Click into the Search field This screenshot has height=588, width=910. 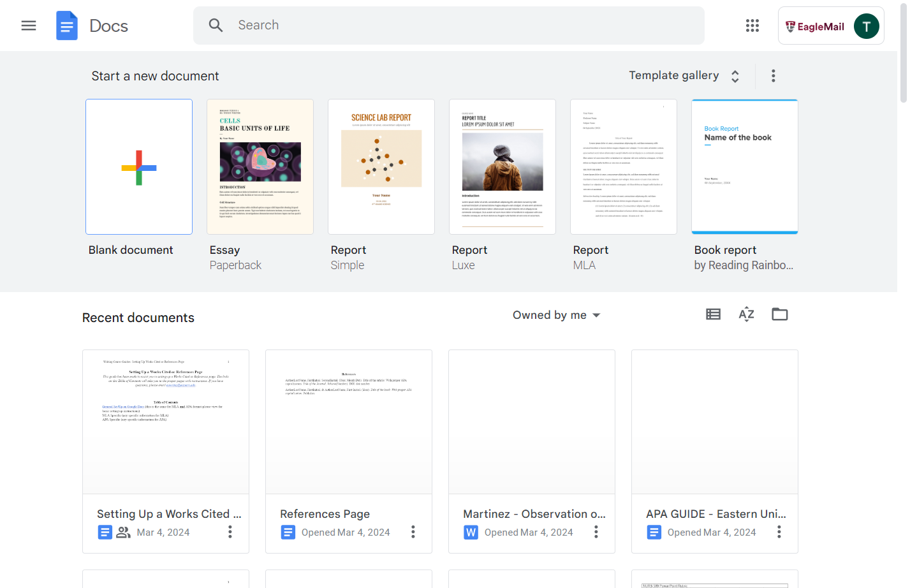click(449, 26)
